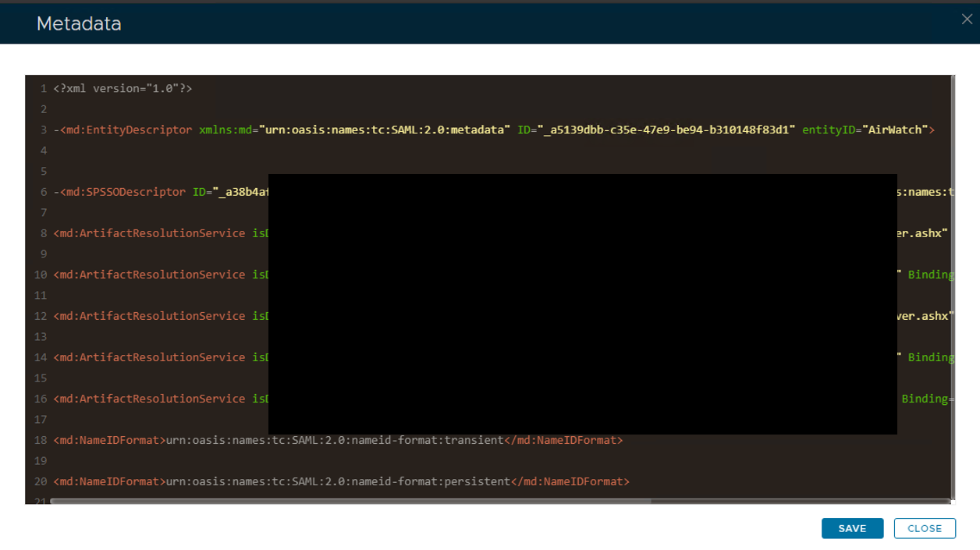Click the xmlns:md SAML metadata URN value
The width and height of the screenshot is (980, 550).
point(385,130)
